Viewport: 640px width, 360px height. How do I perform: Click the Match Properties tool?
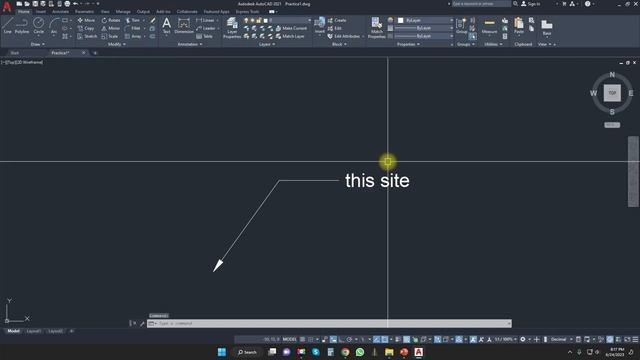(x=376, y=28)
